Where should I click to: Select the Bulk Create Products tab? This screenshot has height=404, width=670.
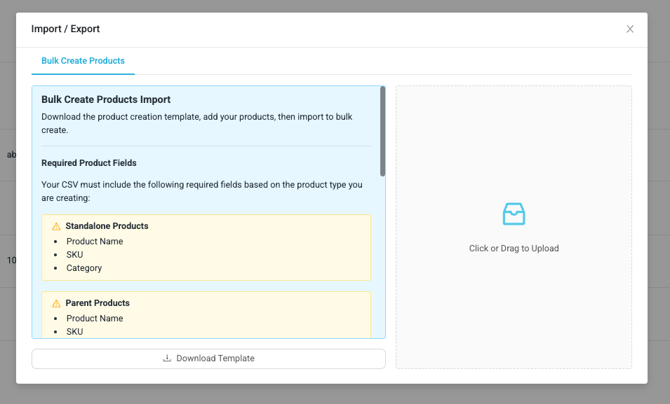coord(83,61)
